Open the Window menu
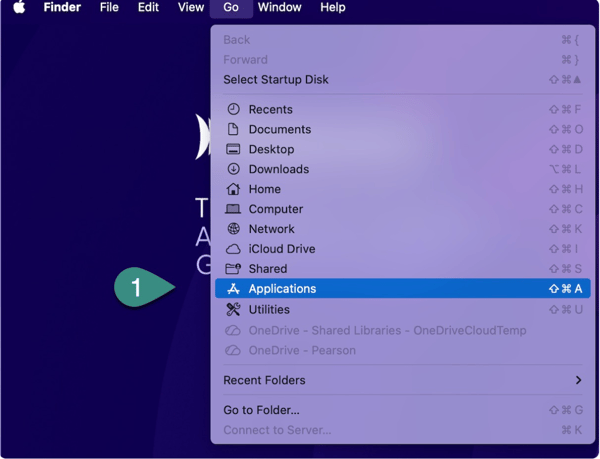Image resolution: width=600 pixels, height=459 pixels. pos(279,7)
